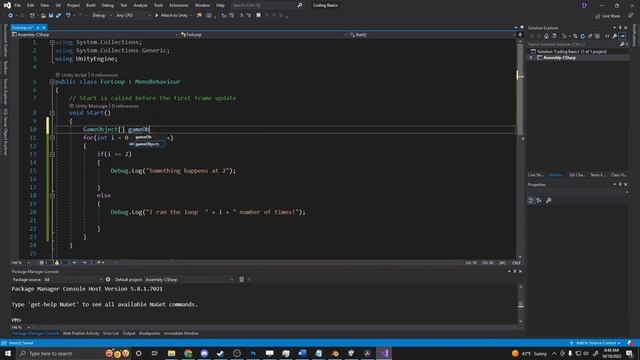
Task: Click the Properties panel Property Pages wrench icon
Action: [x=549, y=200]
